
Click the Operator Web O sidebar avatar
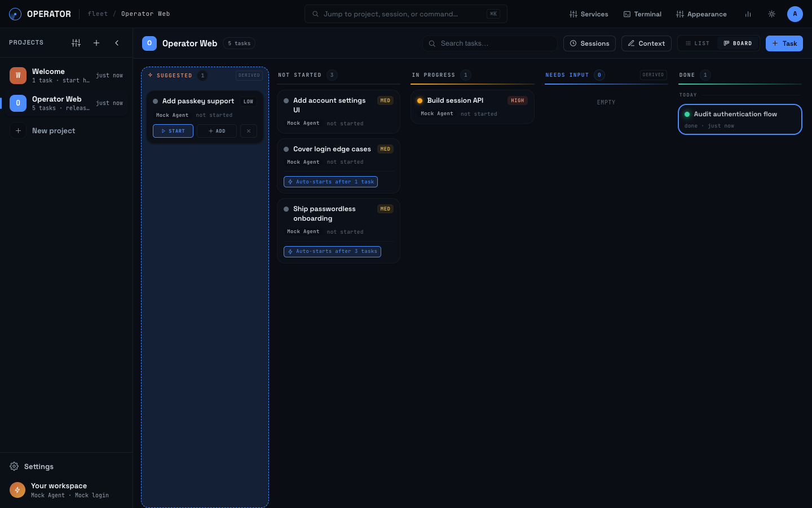point(18,103)
